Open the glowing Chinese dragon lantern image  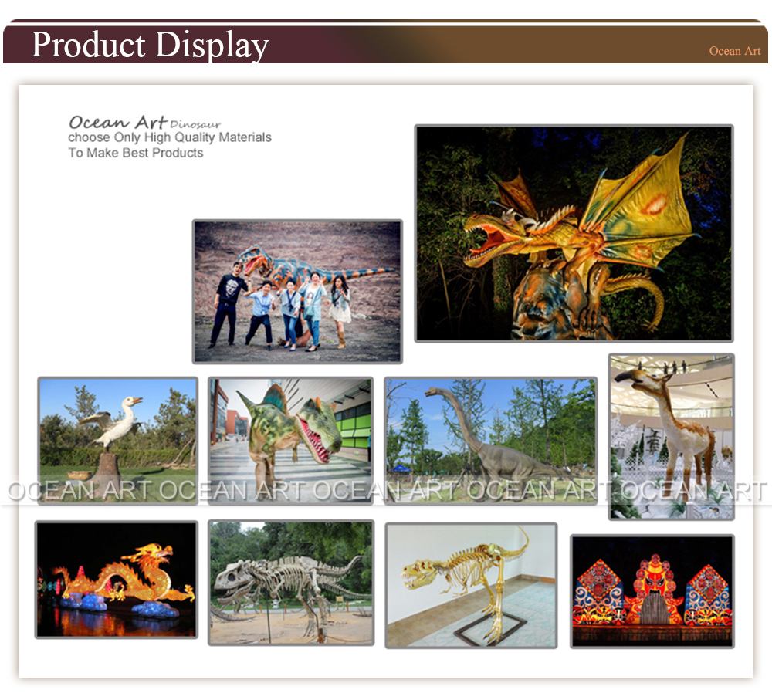pos(116,580)
